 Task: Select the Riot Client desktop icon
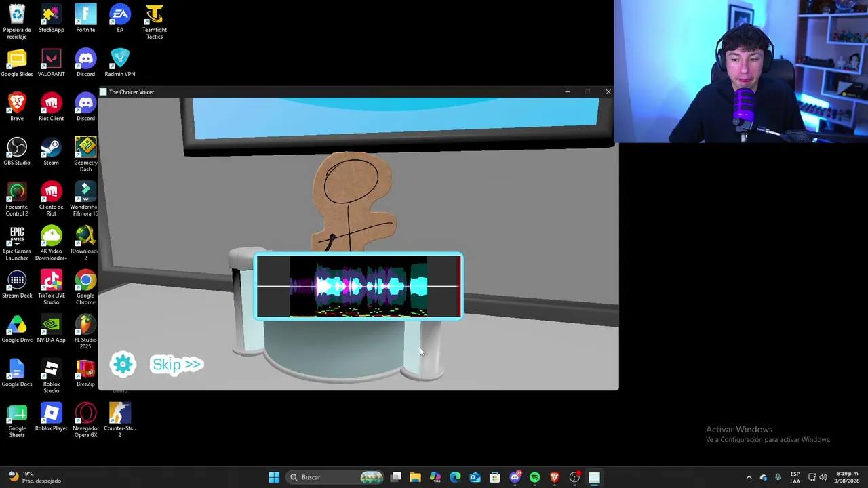[x=52, y=107]
